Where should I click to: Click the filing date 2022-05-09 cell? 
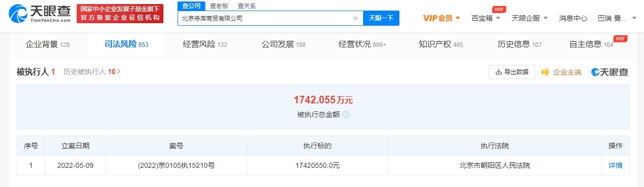click(x=76, y=165)
